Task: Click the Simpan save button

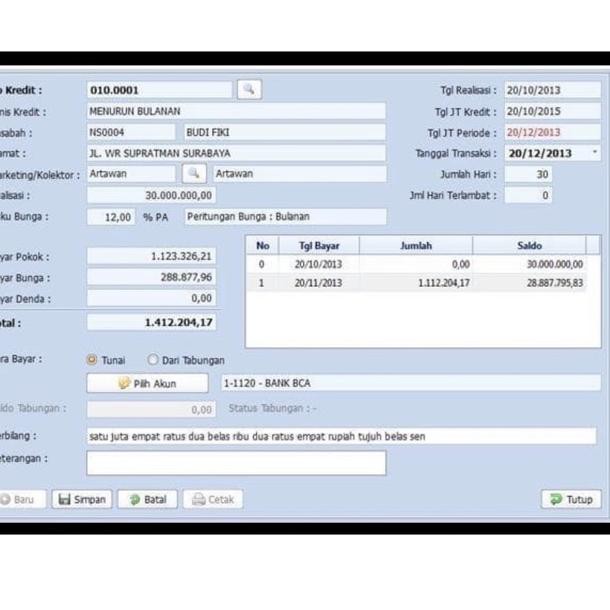Action: (x=82, y=499)
